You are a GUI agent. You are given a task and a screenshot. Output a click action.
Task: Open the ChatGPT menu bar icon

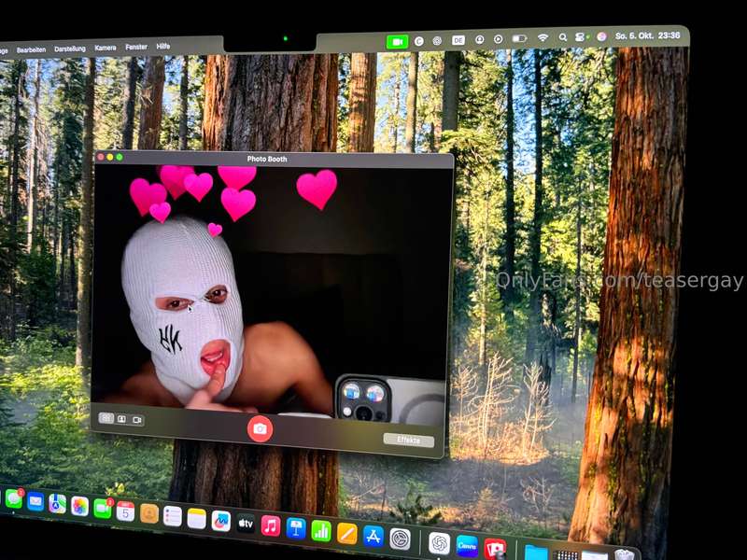[x=437, y=41]
